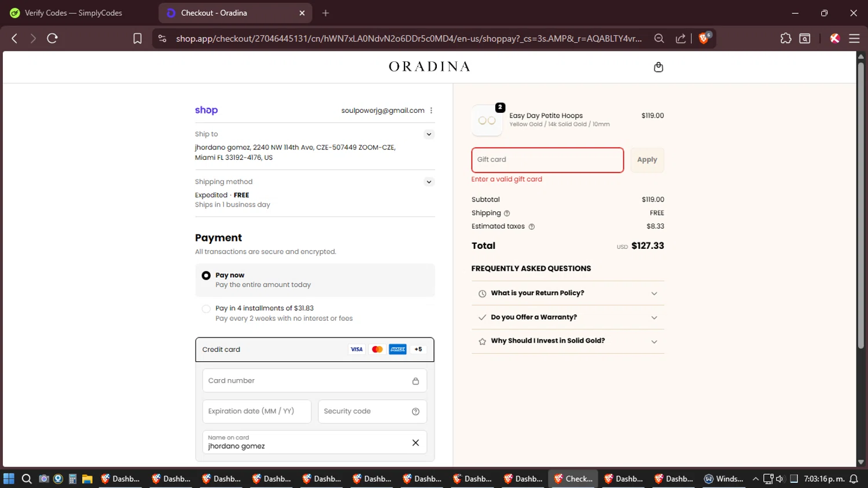This screenshot has width=868, height=488.
Task: Click the Easy Day Petite Hoops thumbnail
Action: tap(487, 120)
